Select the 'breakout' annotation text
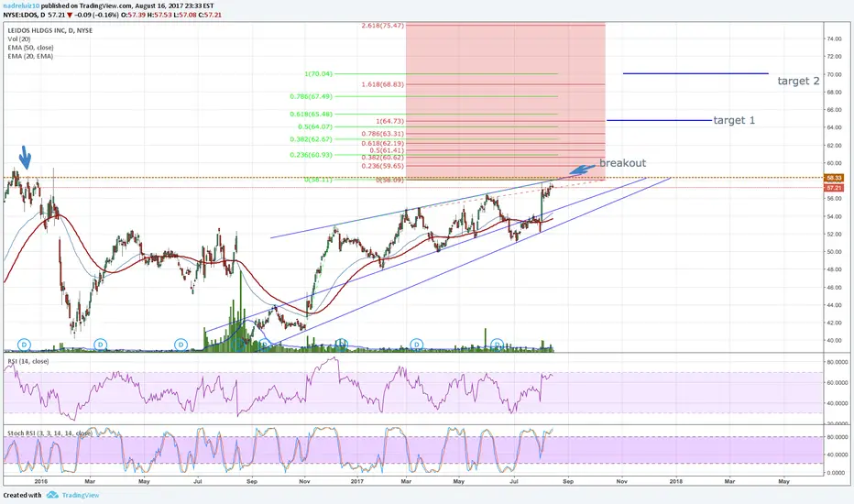 coord(622,162)
